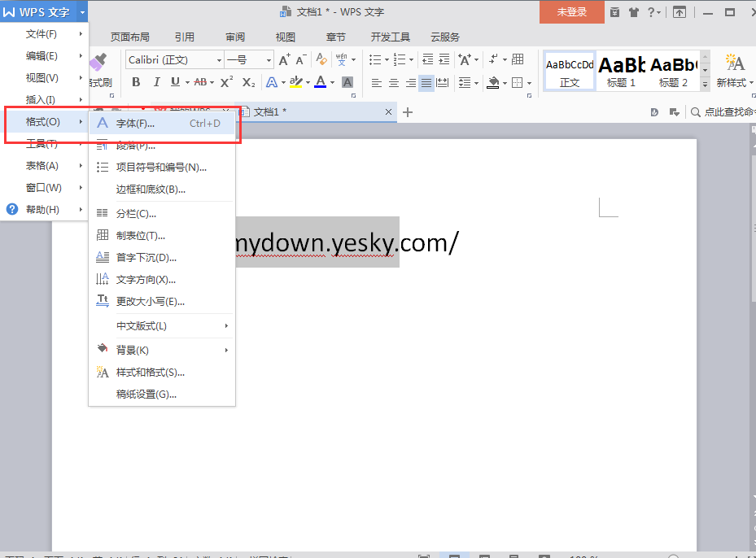
Task: Toggle superscript formatting
Action: click(227, 82)
